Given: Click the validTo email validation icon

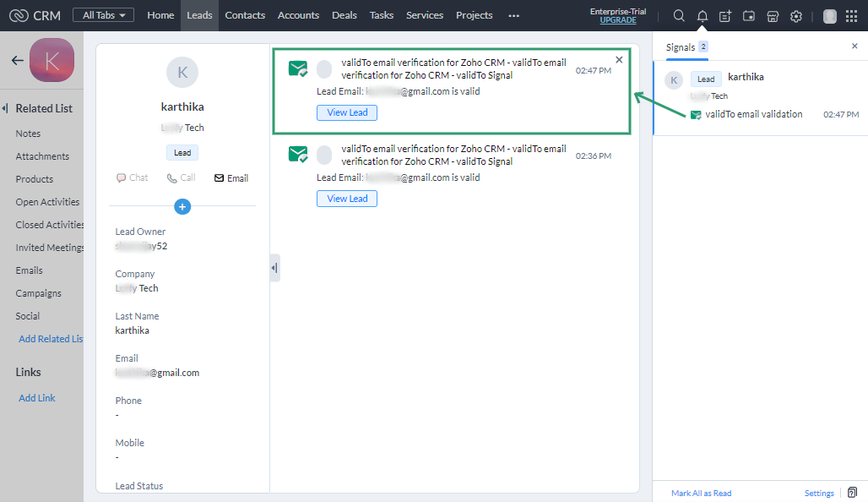Looking at the screenshot, I should 696,115.
